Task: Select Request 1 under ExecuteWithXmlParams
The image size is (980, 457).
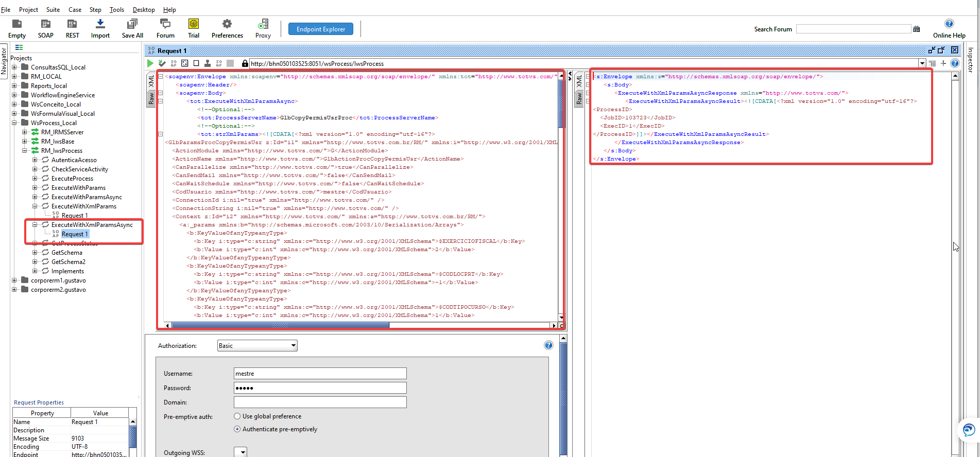Action: click(x=75, y=215)
